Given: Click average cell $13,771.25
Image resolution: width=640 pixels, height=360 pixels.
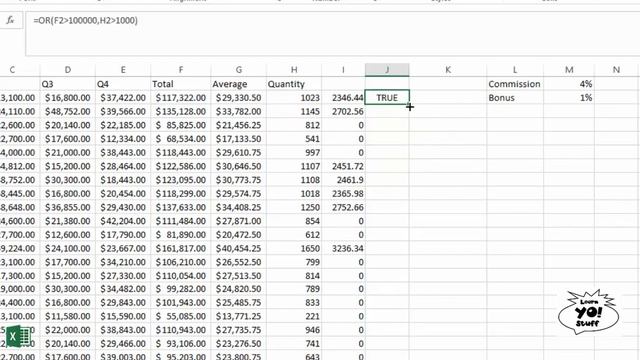Looking at the screenshot, I should (238, 316).
